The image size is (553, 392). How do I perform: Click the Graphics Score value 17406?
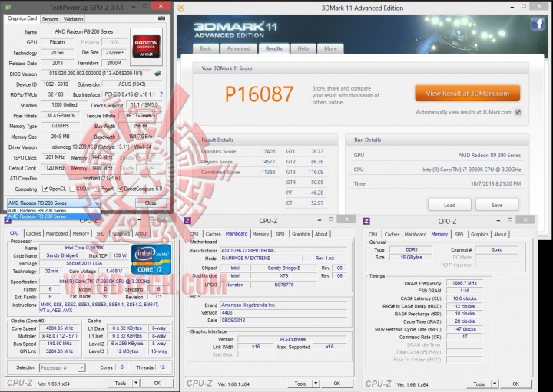click(268, 151)
